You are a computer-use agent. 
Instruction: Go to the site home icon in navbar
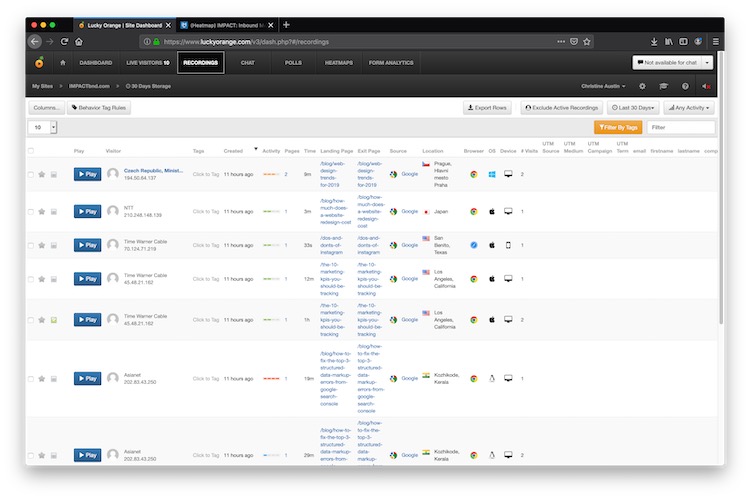pyautogui.click(x=63, y=63)
